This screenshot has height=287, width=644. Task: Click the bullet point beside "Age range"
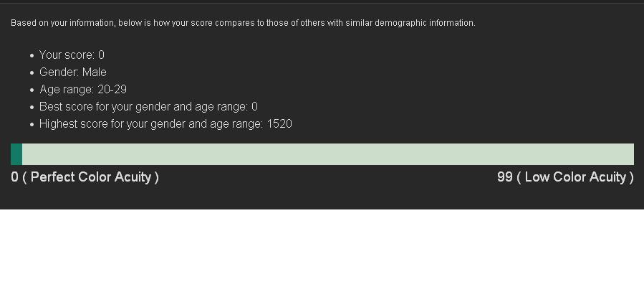click(x=32, y=90)
